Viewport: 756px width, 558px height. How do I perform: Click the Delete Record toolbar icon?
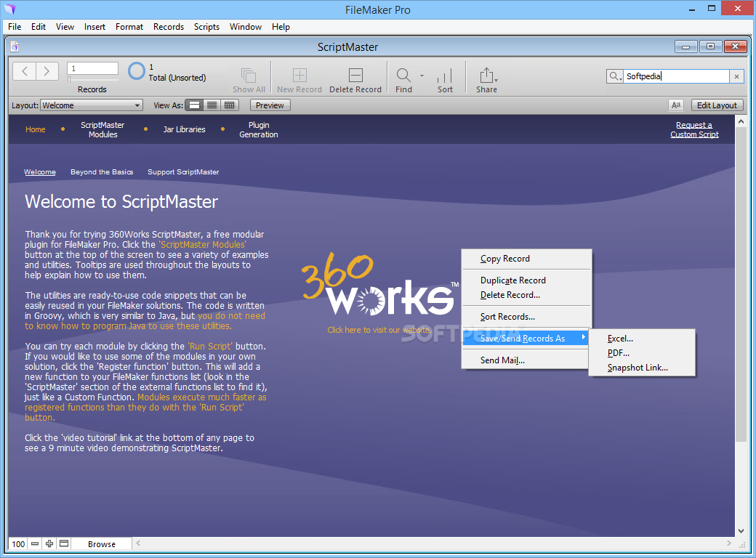tap(355, 75)
